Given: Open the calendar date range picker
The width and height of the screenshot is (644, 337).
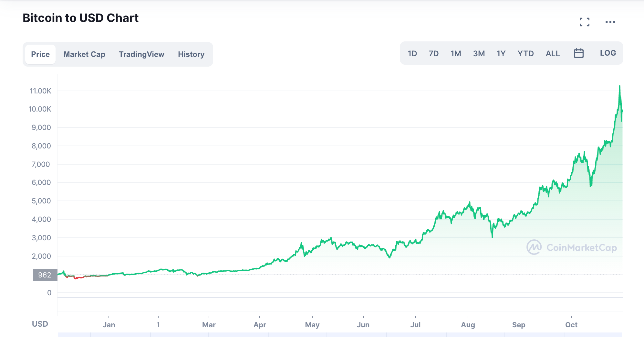Looking at the screenshot, I should [x=578, y=53].
